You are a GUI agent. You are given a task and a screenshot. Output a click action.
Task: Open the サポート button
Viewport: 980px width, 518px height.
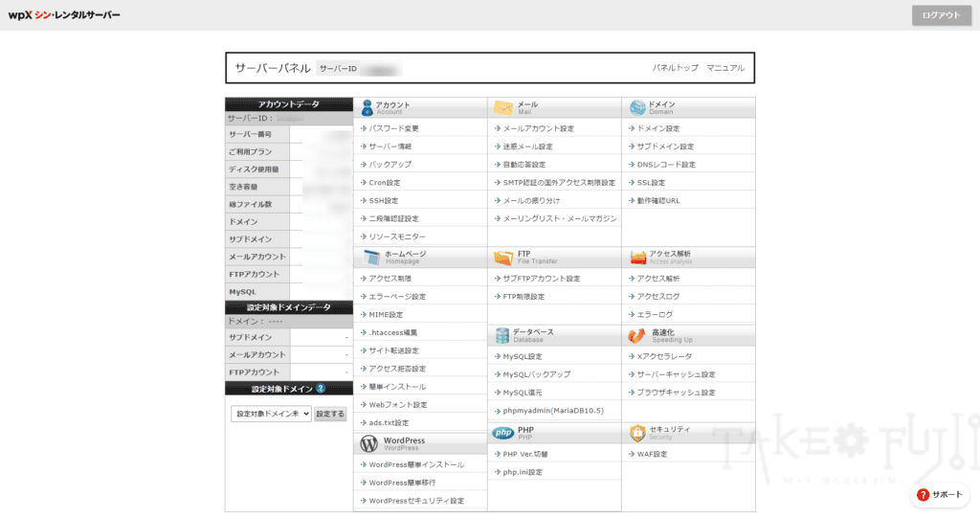(940, 495)
